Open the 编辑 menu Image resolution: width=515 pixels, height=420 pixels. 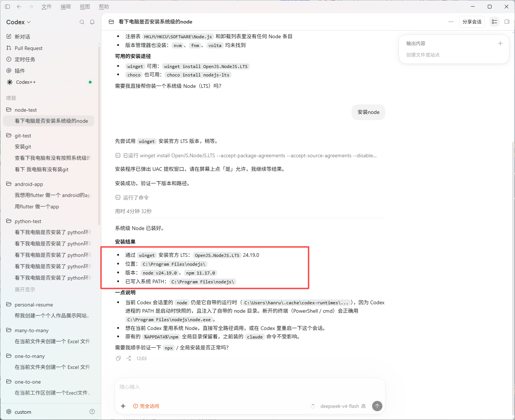[x=65, y=7]
